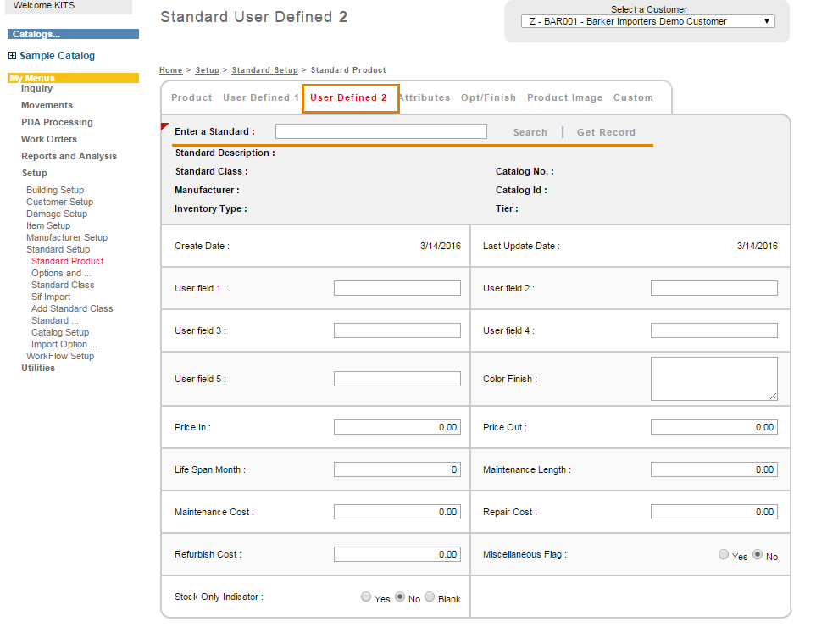This screenshot has width=827, height=644.
Task: Switch to the Product tab
Action: 191,98
